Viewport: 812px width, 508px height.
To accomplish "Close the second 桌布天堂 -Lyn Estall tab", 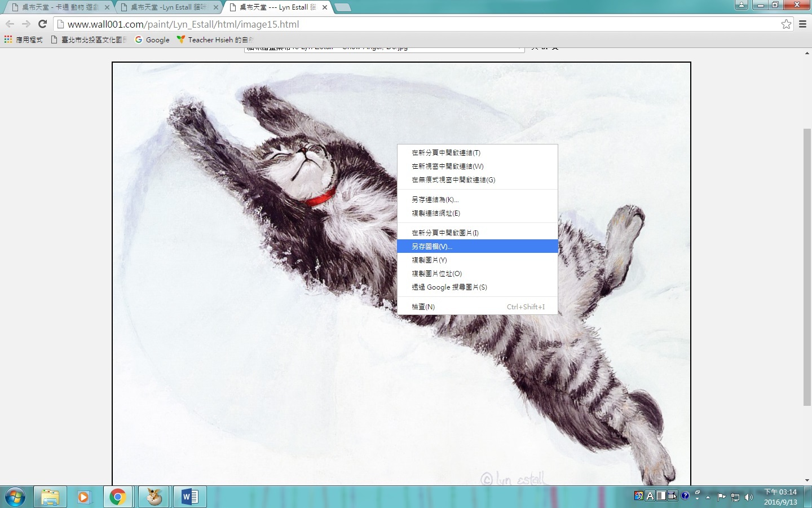I will 216,7.
